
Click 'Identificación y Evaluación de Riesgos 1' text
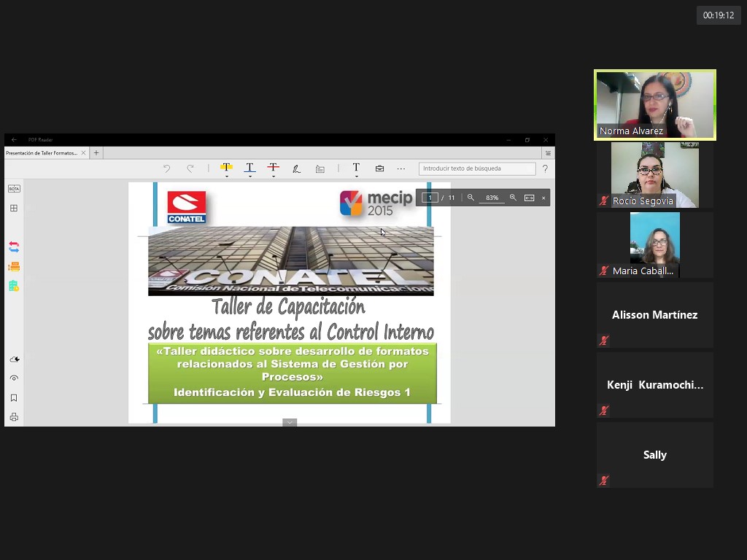tap(292, 392)
